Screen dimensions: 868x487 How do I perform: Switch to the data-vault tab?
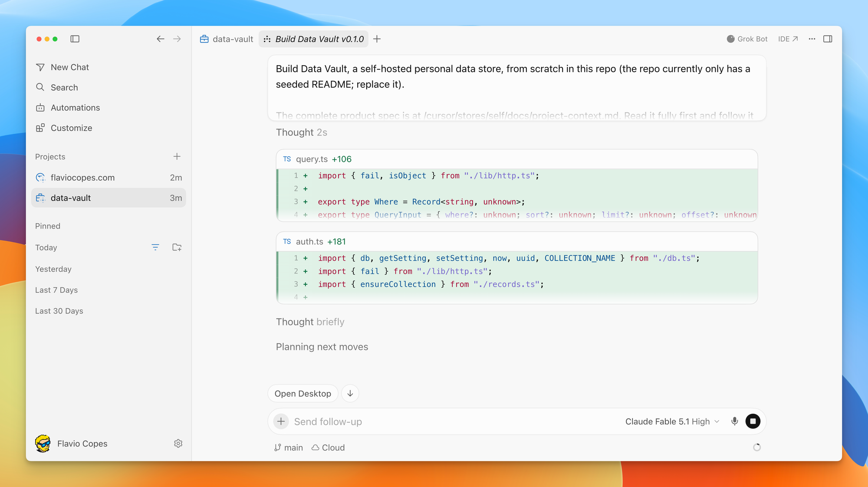(x=227, y=39)
